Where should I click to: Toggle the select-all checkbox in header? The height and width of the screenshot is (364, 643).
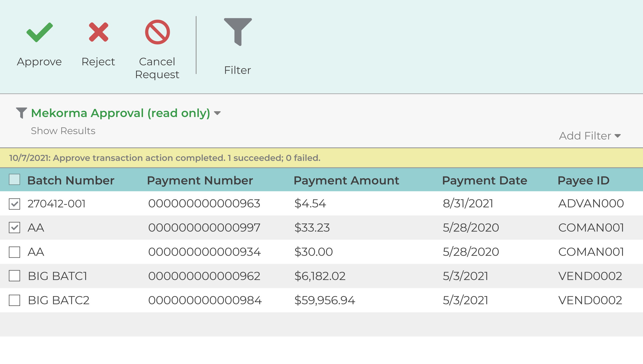(x=14, y=180)
